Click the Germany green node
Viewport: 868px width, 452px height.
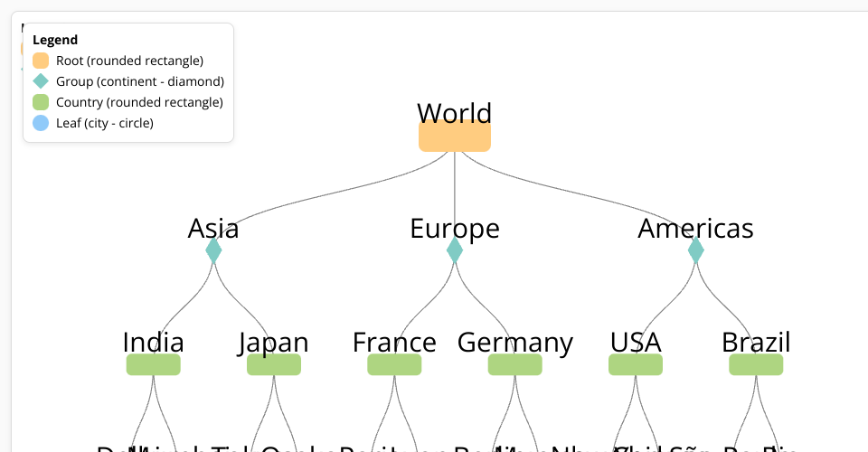(515, 364)
